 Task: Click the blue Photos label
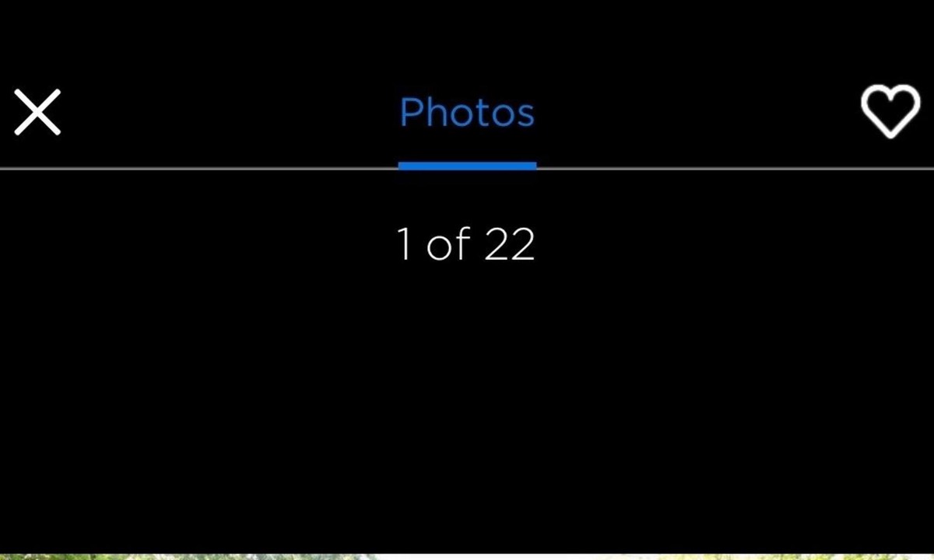pyautogui.click(x=467, y=113)
